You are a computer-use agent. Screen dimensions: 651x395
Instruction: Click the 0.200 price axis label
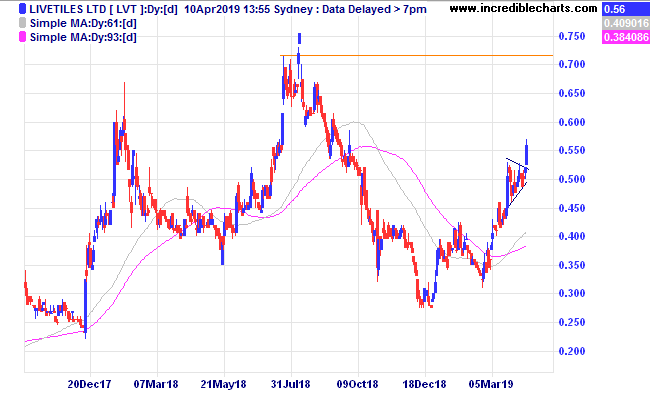tap(572, 351)
